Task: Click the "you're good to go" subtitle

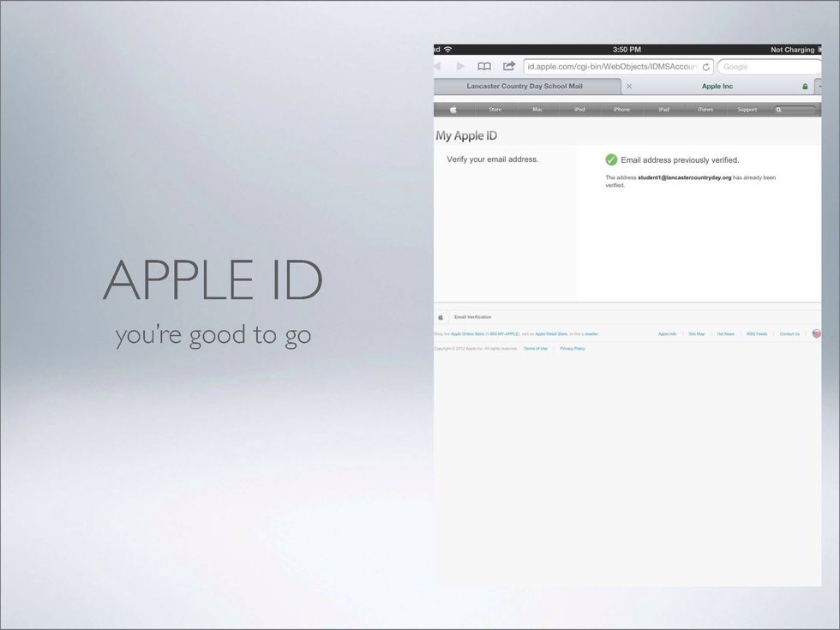Action: coord(213,335)
